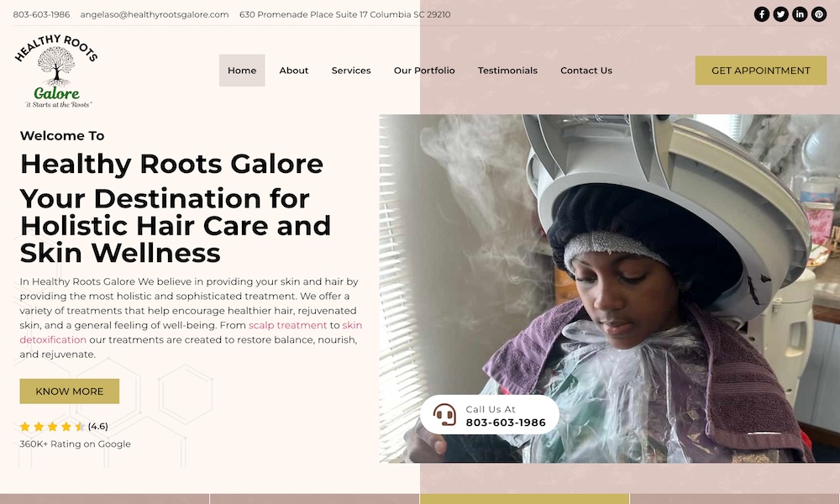Open the Twitter social icon
840x504 pixels.
(780, 14)
